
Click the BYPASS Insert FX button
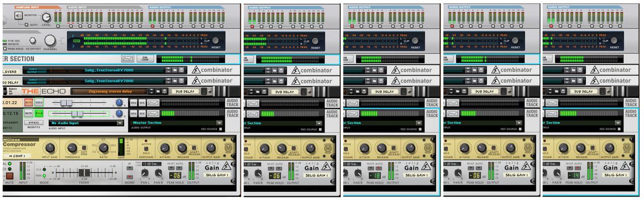(x=34, y=122)
